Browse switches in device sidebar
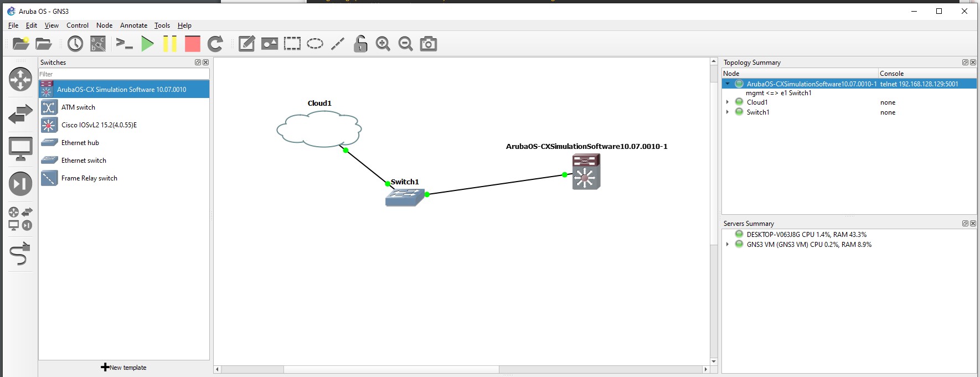The height and width of the screenshot is (377, 980). (x=20, y=115)
